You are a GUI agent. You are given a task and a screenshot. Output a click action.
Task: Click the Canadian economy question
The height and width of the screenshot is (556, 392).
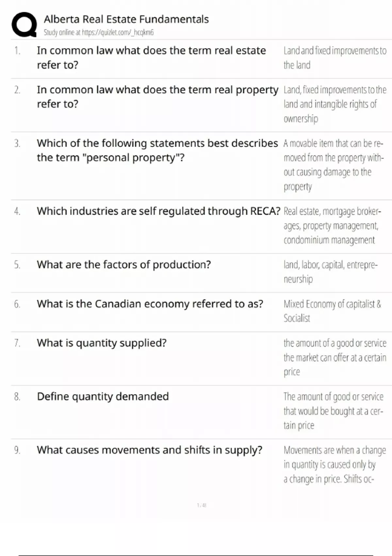pos(150,304)
